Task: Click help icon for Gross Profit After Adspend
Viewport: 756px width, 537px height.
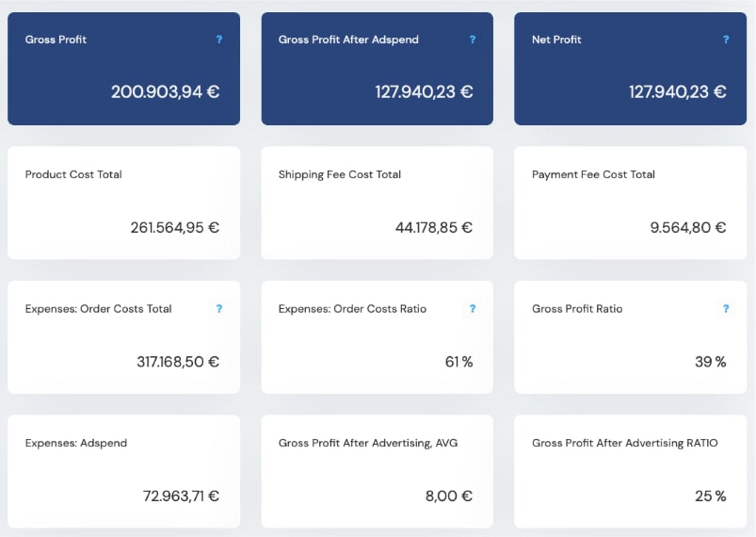Action: click(473, 40)
